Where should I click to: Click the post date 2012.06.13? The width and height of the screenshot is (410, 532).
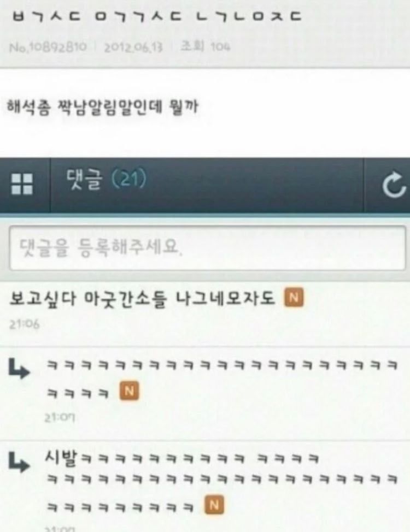pyautogui.click(x=133, y=47)
